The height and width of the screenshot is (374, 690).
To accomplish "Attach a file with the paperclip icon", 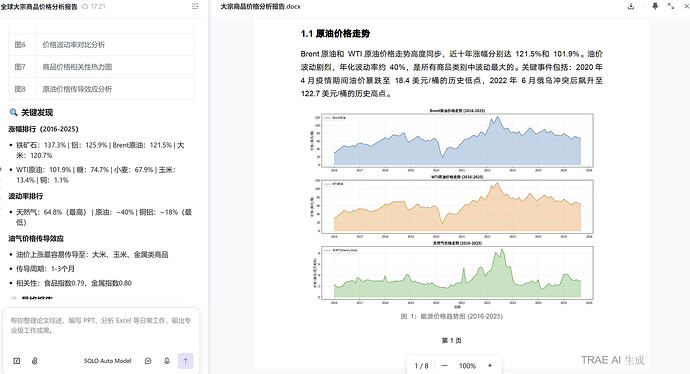I will click(34, 361).
